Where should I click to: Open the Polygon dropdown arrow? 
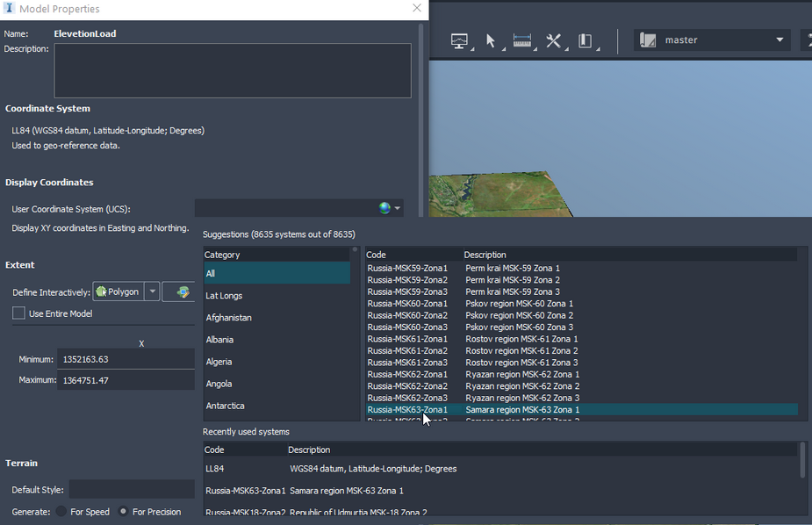tap(152, 291)
